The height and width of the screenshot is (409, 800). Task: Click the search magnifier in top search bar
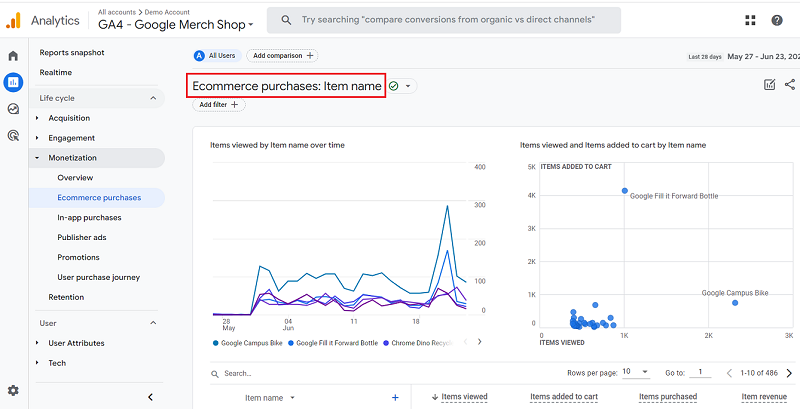click(287, 20)
